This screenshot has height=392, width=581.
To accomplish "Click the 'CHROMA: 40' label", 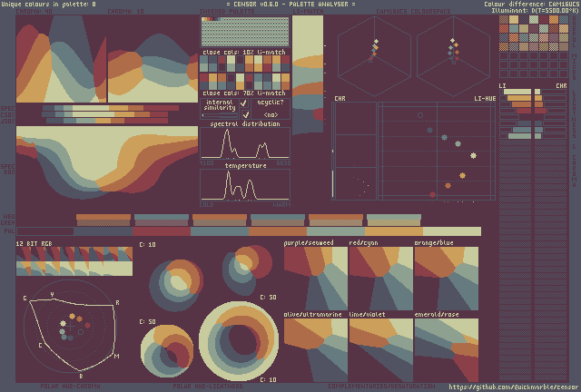I will pos(34,12).
